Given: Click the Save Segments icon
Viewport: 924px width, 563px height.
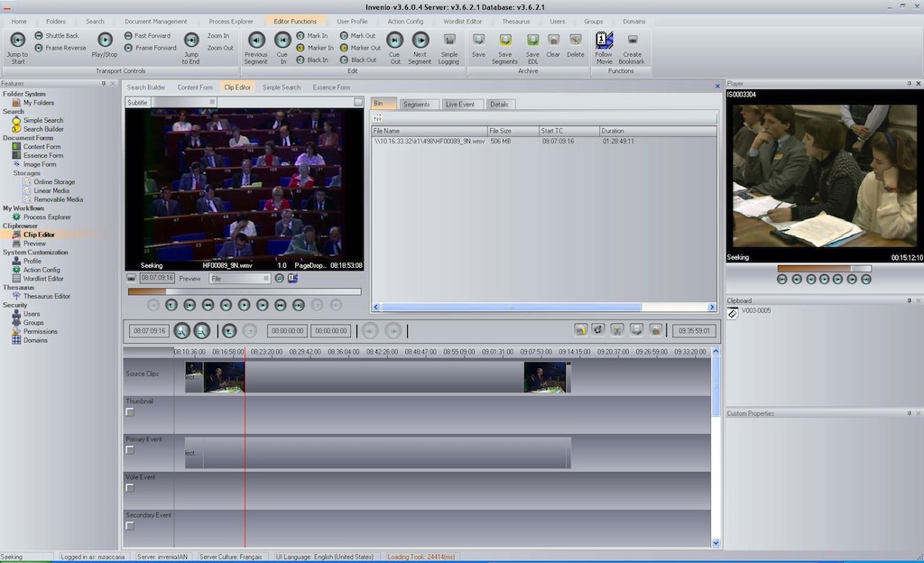Looking at the screenshot, I should (505, 41).
